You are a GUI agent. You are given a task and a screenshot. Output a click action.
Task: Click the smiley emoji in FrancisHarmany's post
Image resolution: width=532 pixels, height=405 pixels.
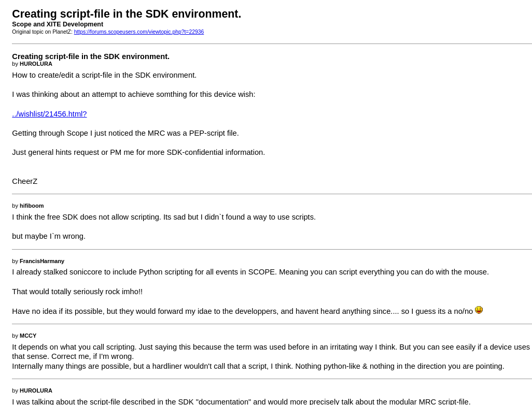click(x=479, y=310)
